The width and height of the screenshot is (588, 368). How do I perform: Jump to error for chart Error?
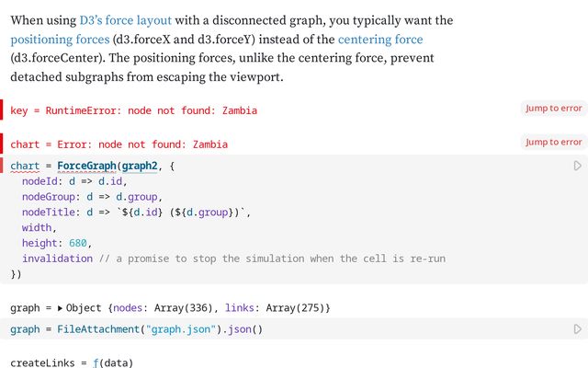(x=553, y=142)
